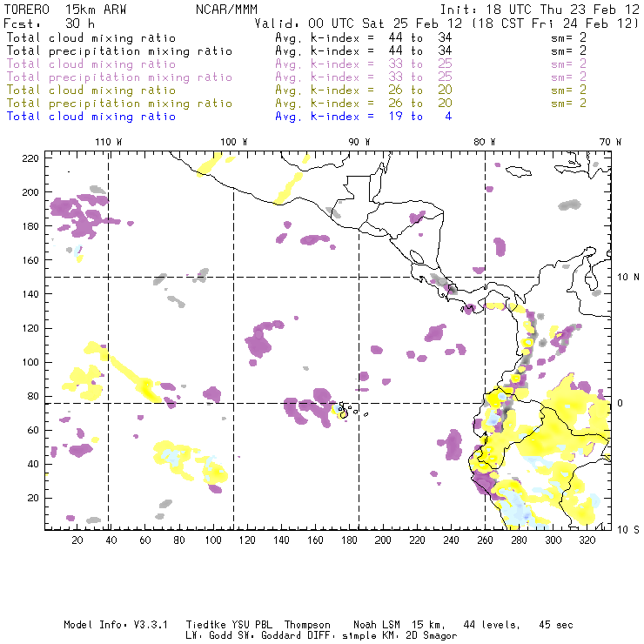Image resolution: width=644 pixels, height=644 pixels.
Task: Click purple 'Total cloud mixing ratio' legend line
Action: (x=91, y=64)
